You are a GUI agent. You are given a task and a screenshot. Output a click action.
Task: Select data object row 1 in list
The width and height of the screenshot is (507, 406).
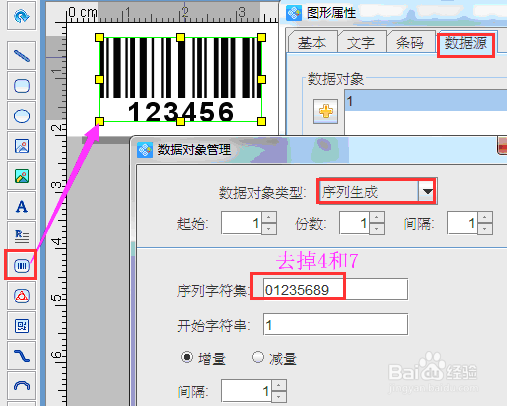(x=426, y=100)
